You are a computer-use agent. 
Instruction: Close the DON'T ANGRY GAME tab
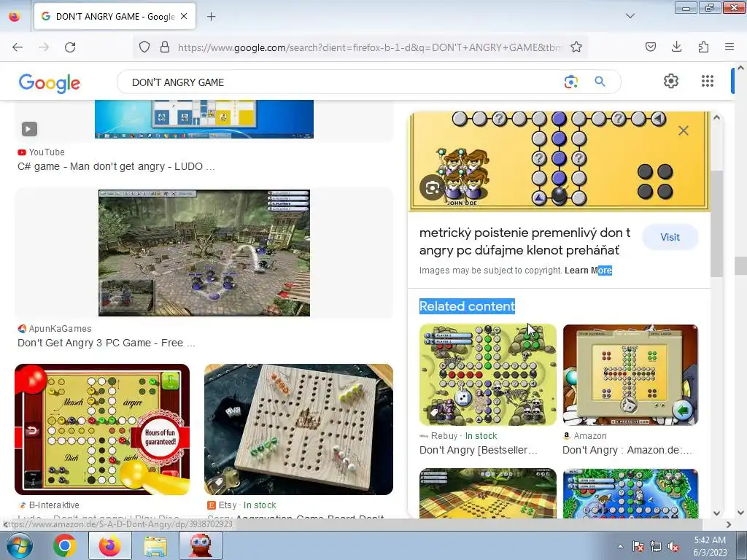(184, 16)
